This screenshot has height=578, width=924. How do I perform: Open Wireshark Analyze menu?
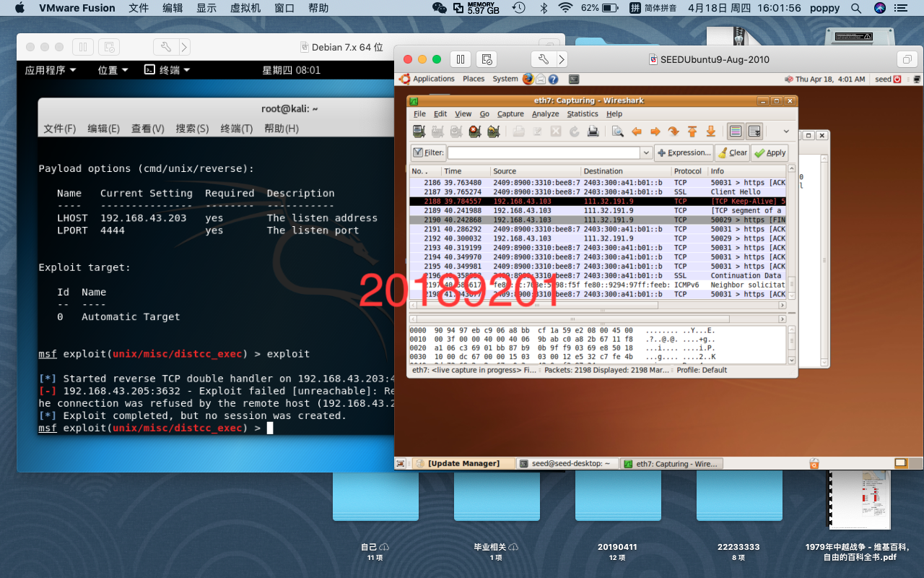(546, 113)
